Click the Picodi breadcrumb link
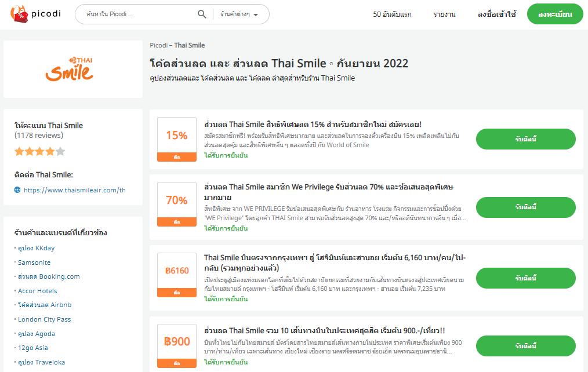588x372 pixels. click(x=159, y=45)
